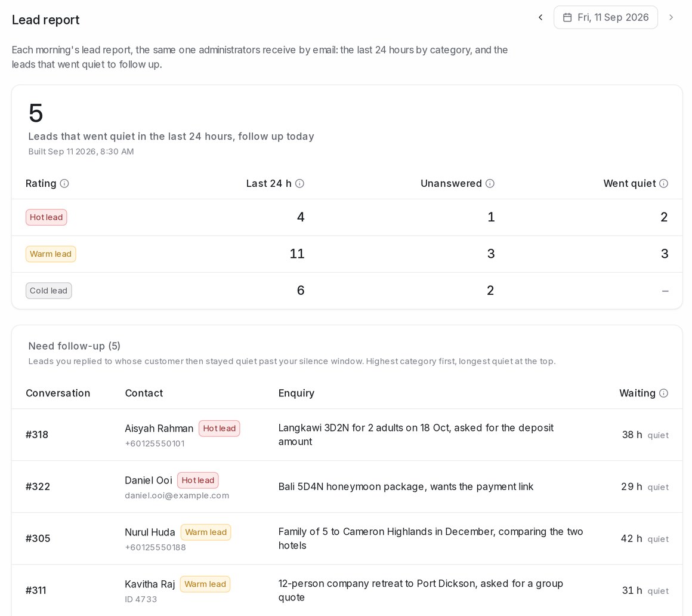
Task: Click the Lead report page title
Action: point(45,20)
